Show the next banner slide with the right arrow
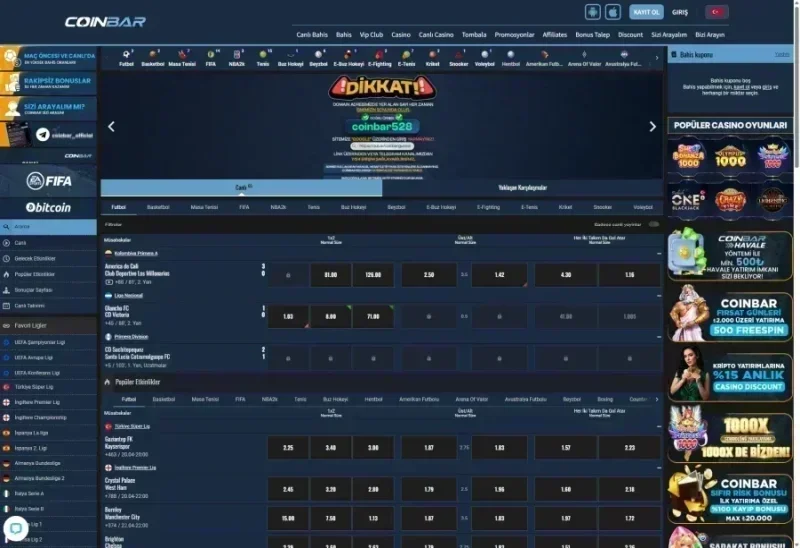 (652, 127)
